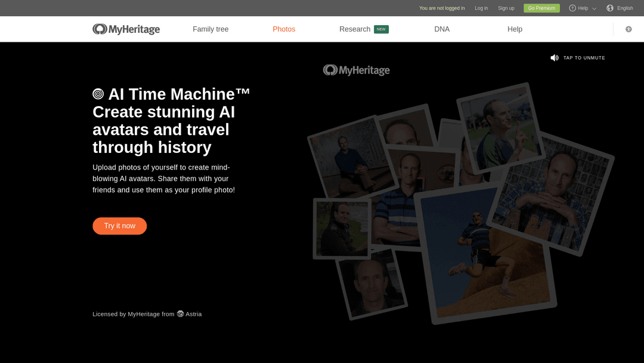Image resolution: width=644 pixels, height=363 pixels.
Task: Click the Astria text
Action: click(193, 314)
